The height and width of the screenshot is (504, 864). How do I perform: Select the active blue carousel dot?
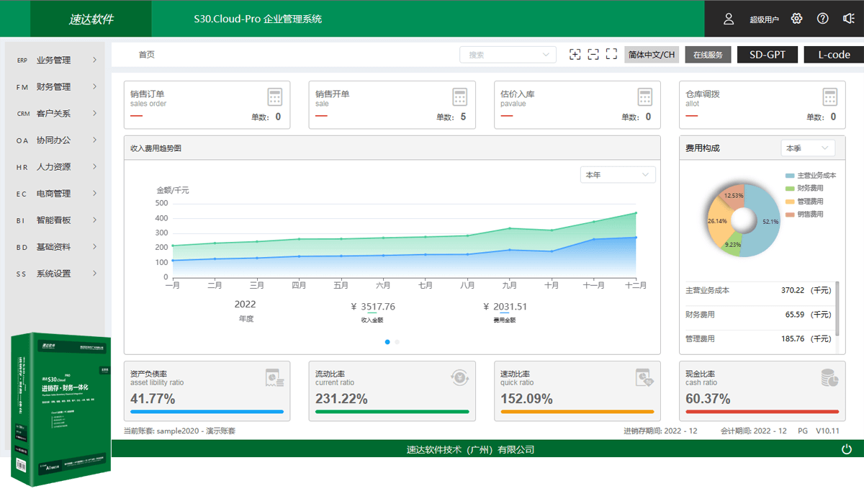[x=387, y=342]
